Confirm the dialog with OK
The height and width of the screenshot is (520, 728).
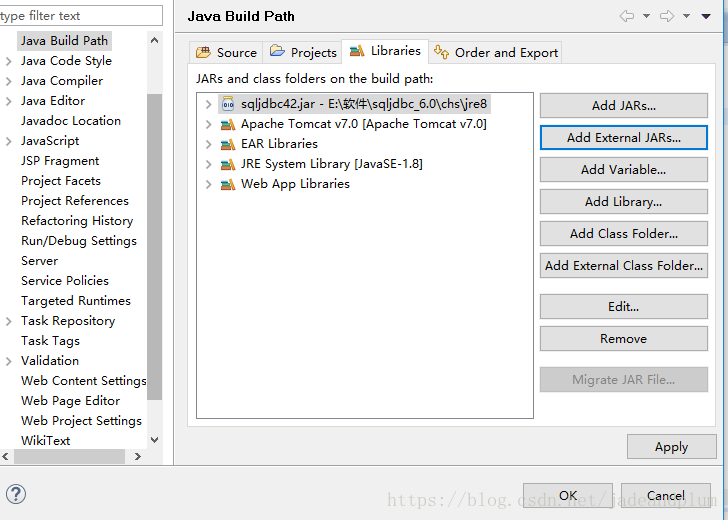click(568, 495)
